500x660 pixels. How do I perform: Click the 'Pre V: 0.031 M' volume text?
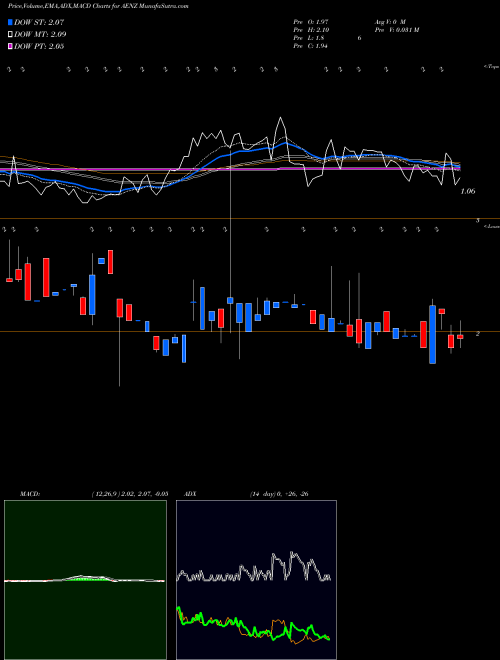pos(397,30)
